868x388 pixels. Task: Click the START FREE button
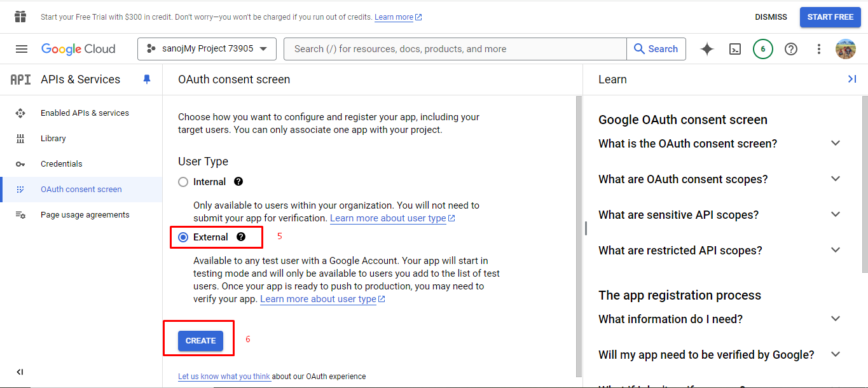click(x=830, y=17)
